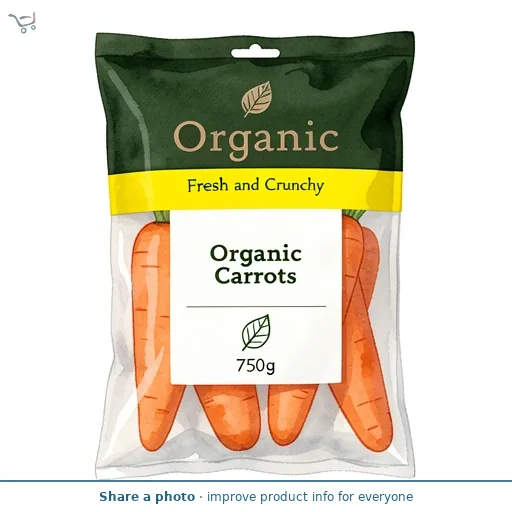Click the third carrot tip below label
The width and height of the screenshot is (512, 512).
pyautogui.click(x=290, y=413)
